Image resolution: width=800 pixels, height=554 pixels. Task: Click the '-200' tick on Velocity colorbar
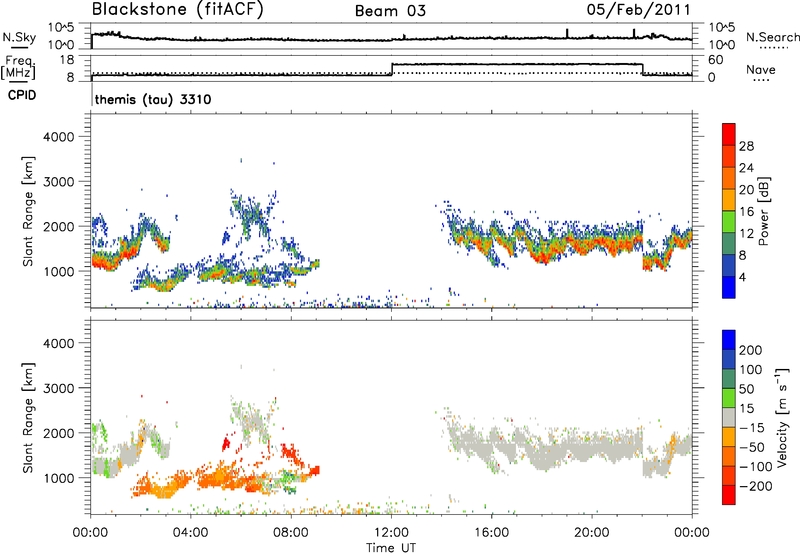pos(755,486)
